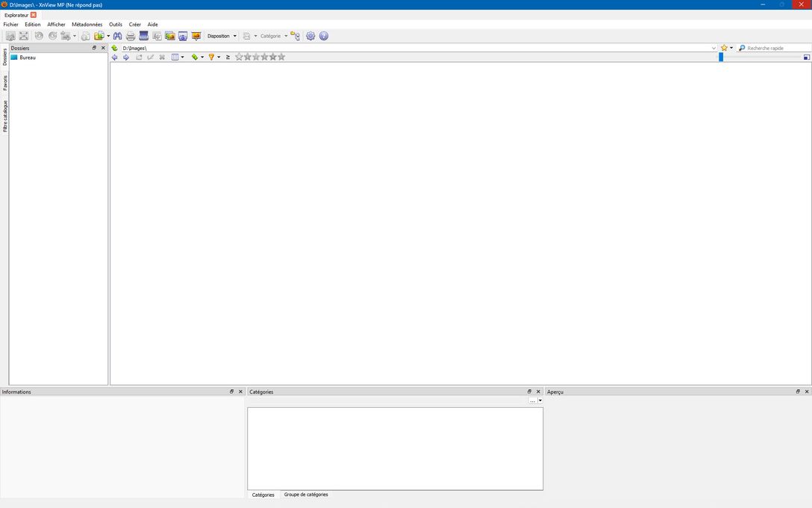Open the Disposition dropdown
This screenshot has width=812, height=508.
[222, 36]
